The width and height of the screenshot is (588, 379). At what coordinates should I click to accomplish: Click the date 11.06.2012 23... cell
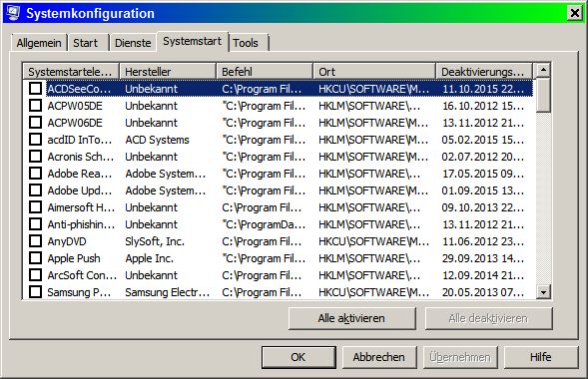click(483, 241)
